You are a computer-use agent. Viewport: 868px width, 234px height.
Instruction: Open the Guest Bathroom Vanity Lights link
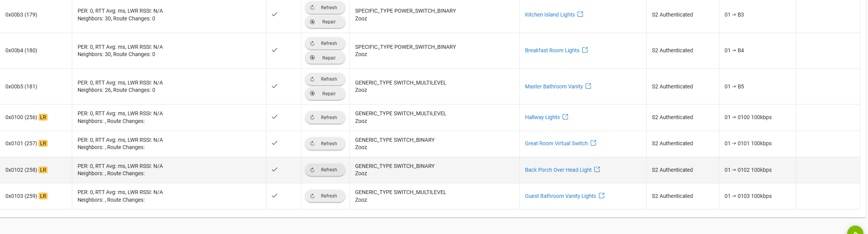560,196
